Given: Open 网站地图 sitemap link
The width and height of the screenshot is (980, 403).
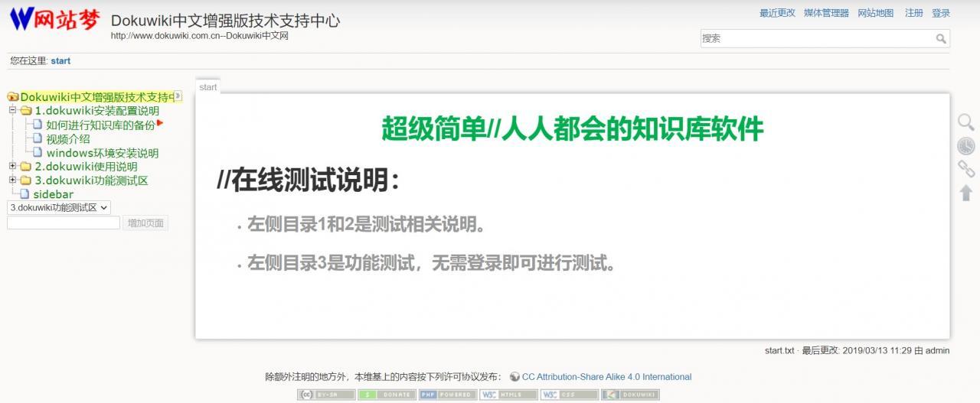Looking at the screenshot, I should coord(875,13).
